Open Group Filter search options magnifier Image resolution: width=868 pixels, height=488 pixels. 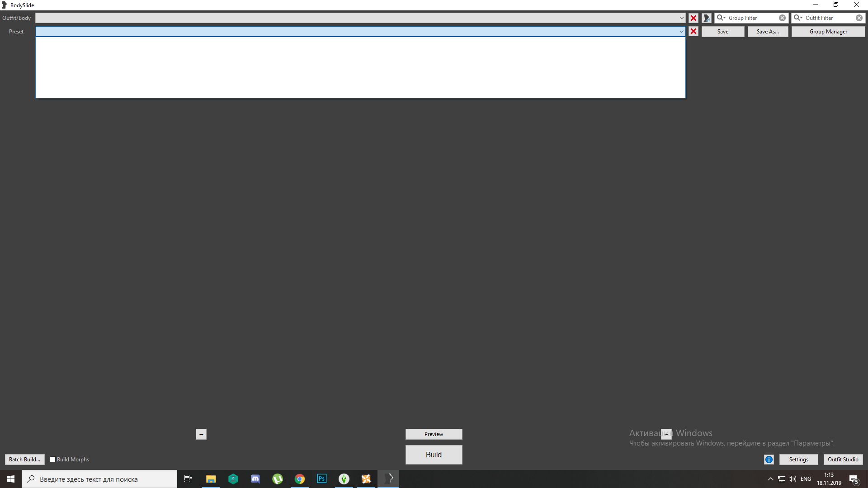721,18
